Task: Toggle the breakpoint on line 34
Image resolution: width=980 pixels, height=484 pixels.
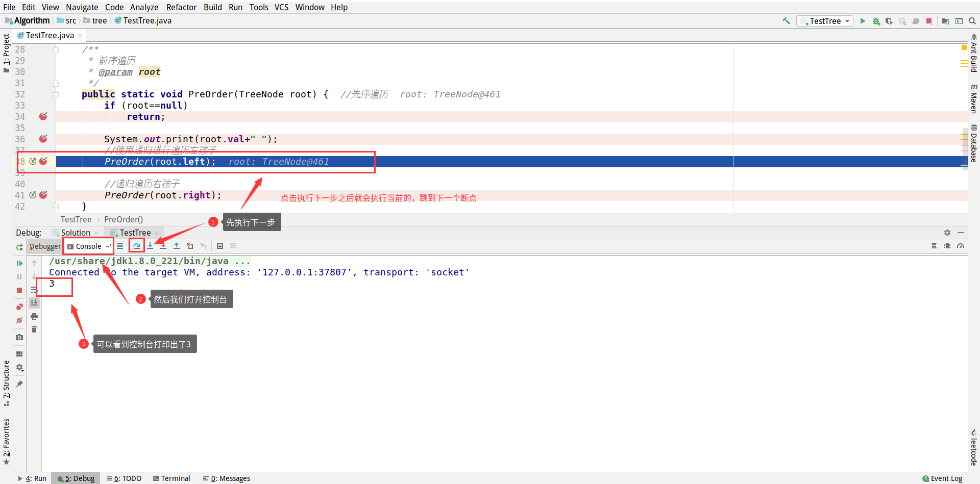Action: coord(43,116)
